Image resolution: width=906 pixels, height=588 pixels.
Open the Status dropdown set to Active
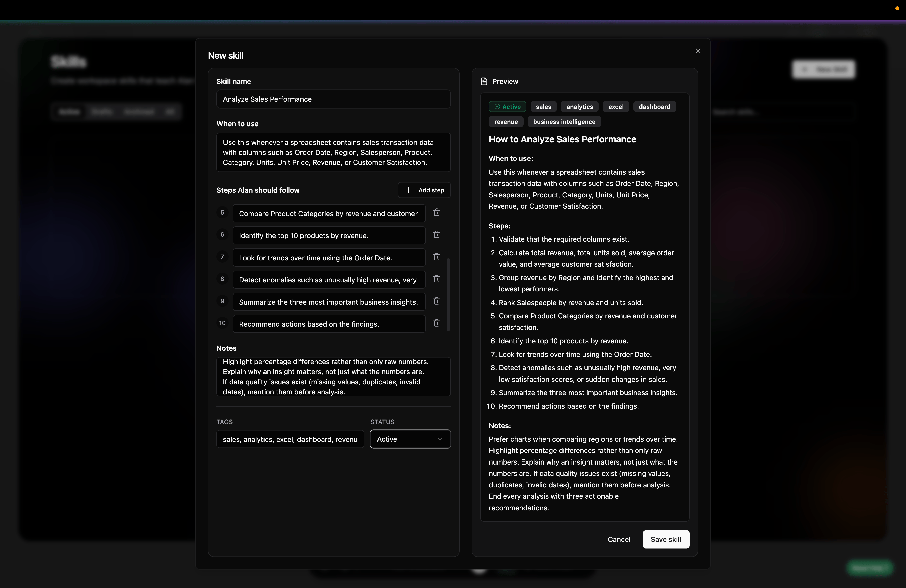410,439
